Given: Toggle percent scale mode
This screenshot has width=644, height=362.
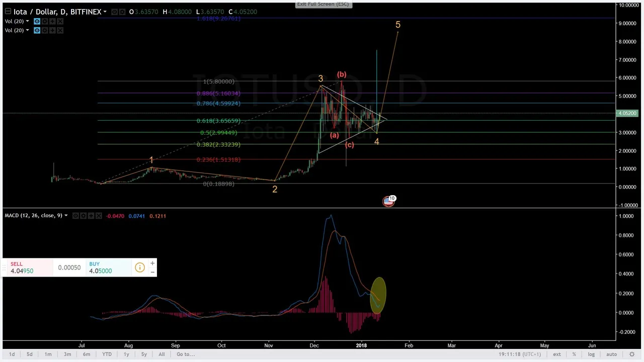Looking at the screenshot, I should pos(574,354).
